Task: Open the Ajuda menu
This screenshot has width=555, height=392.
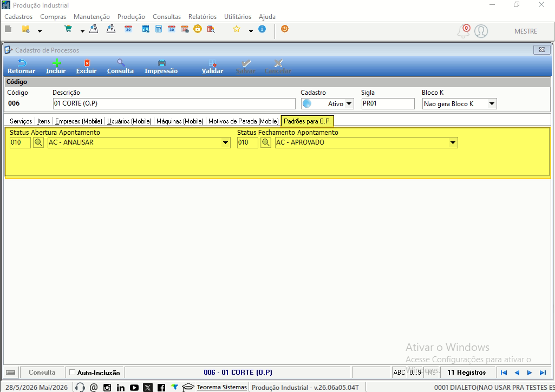Action: pyautogui.click(x=267, y=17)
